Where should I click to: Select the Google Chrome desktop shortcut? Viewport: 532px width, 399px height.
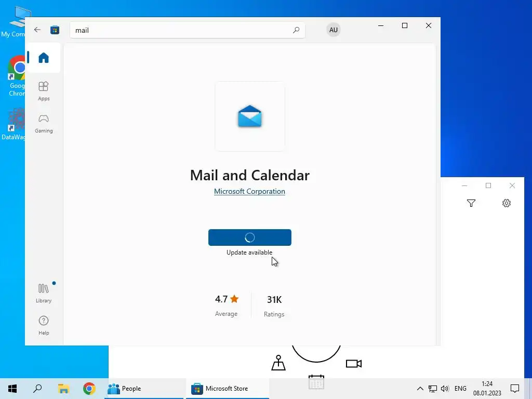tap(16, 76)
